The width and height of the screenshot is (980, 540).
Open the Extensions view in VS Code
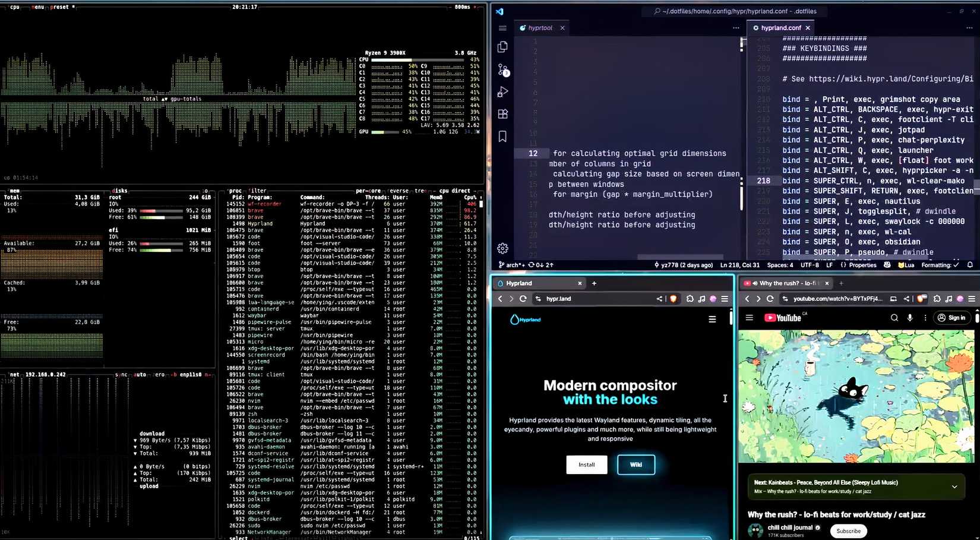coord(502,114)
